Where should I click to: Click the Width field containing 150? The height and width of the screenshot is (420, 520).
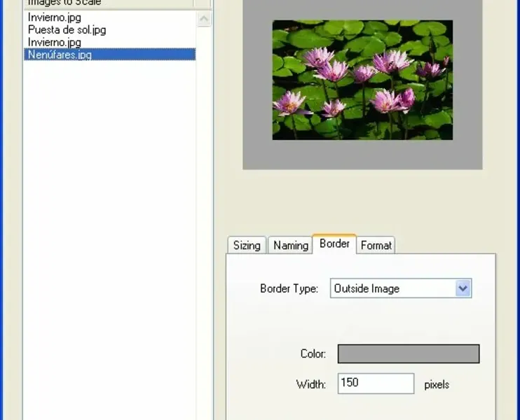376,383
